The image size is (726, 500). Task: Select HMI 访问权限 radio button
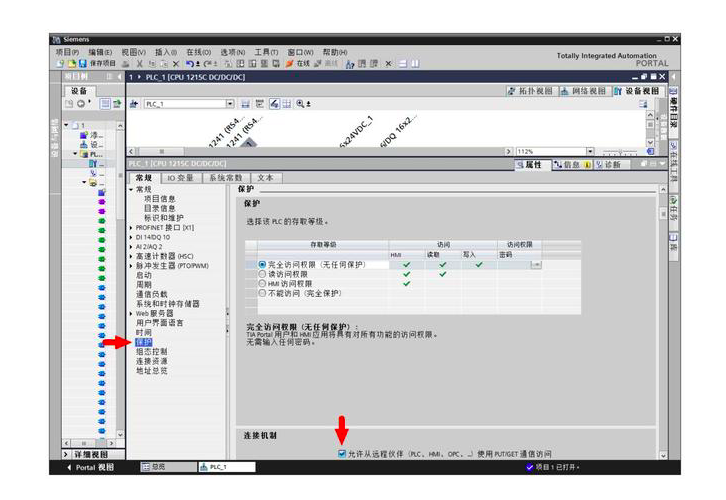[262, 283]
